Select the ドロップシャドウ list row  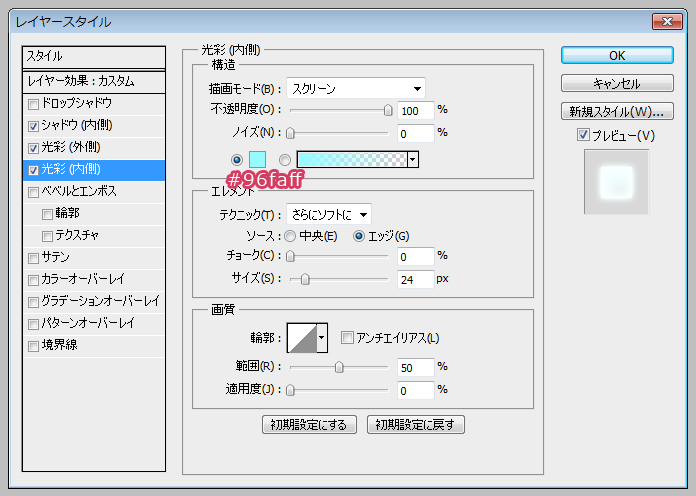(x=94, y=104)
